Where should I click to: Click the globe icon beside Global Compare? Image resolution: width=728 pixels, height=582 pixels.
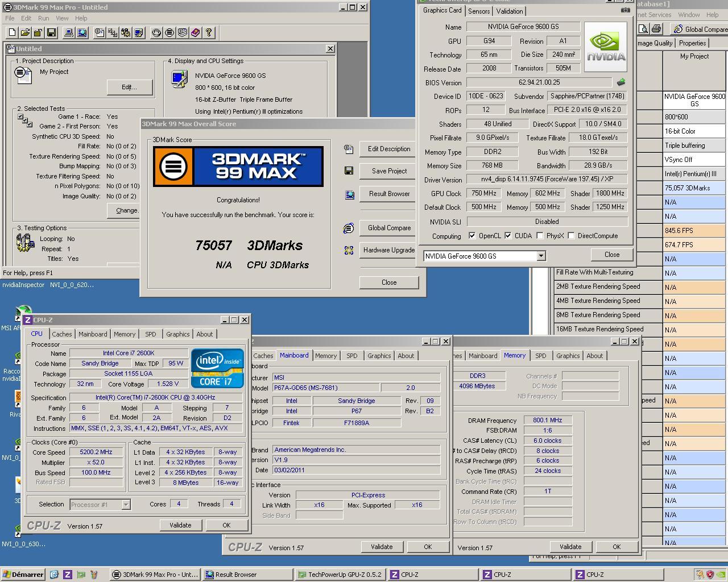pyautogui.click(x=349, y=228)
